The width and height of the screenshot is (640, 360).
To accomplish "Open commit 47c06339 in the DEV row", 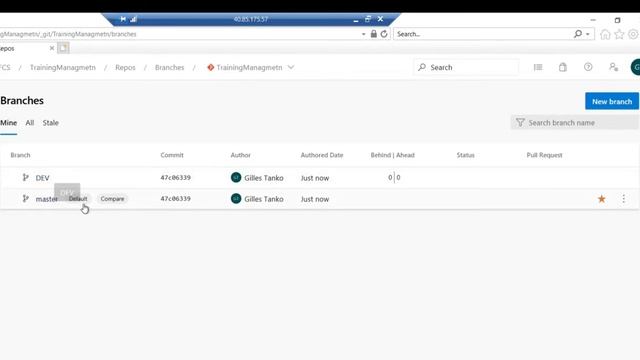I will [176, 178].
